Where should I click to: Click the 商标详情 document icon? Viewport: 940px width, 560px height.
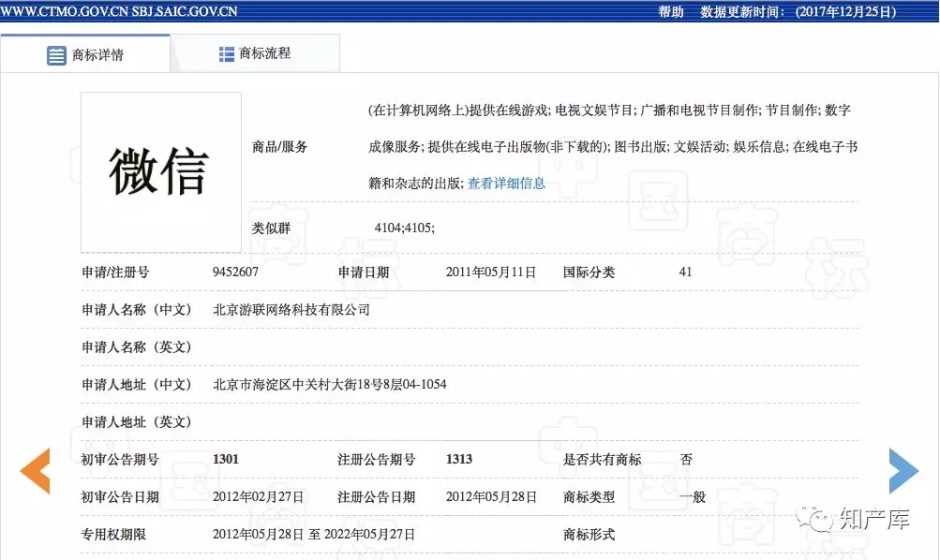[56, 55]
